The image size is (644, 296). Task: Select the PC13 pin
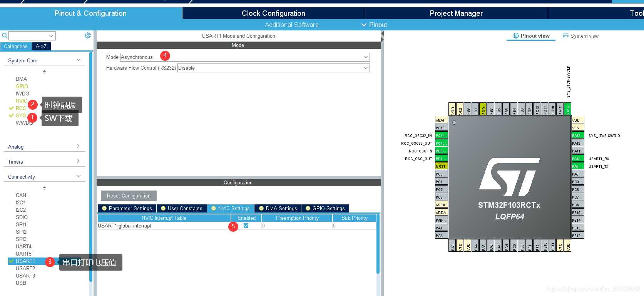[442, 128]
